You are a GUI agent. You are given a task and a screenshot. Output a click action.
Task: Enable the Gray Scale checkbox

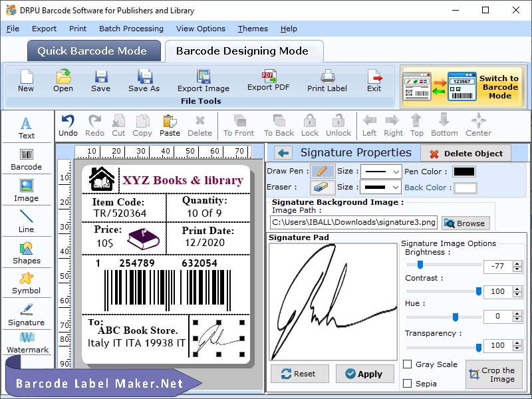(407, 364)
